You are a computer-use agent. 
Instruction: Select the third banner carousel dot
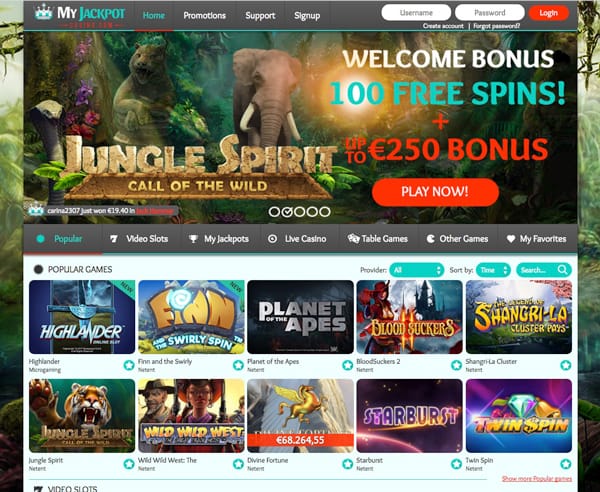point(300,212)
